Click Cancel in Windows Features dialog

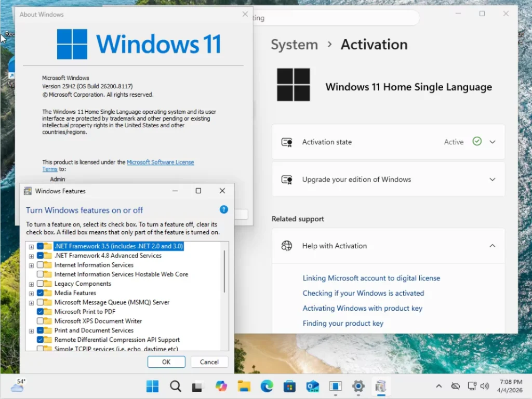[209, 362]
